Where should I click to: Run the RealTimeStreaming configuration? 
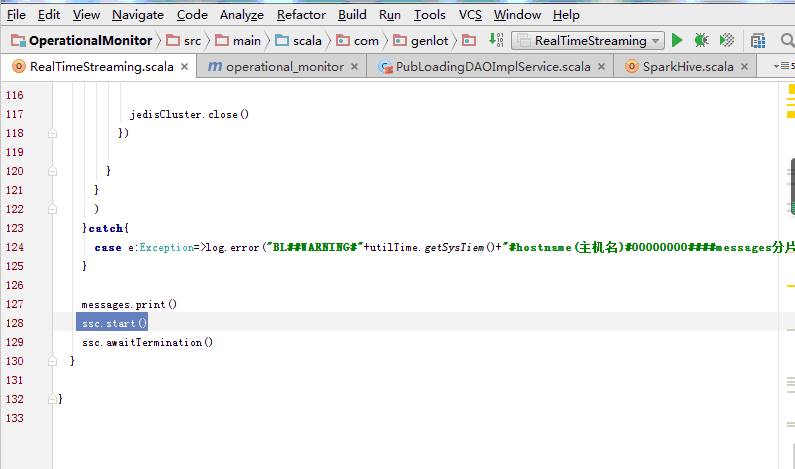pyautogui.click(x=677, y=41)
